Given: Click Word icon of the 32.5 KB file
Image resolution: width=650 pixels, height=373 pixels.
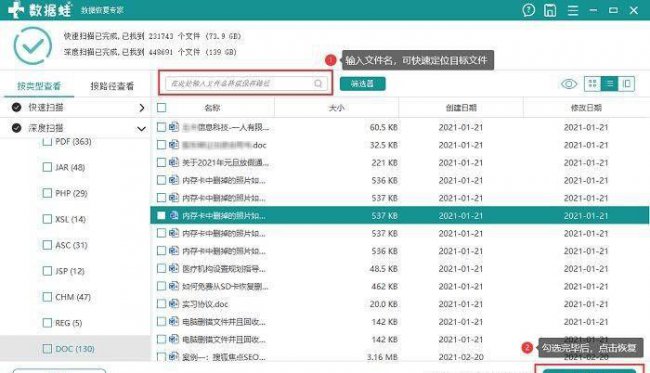Looking at the screenshot, I should pos(174,145).
